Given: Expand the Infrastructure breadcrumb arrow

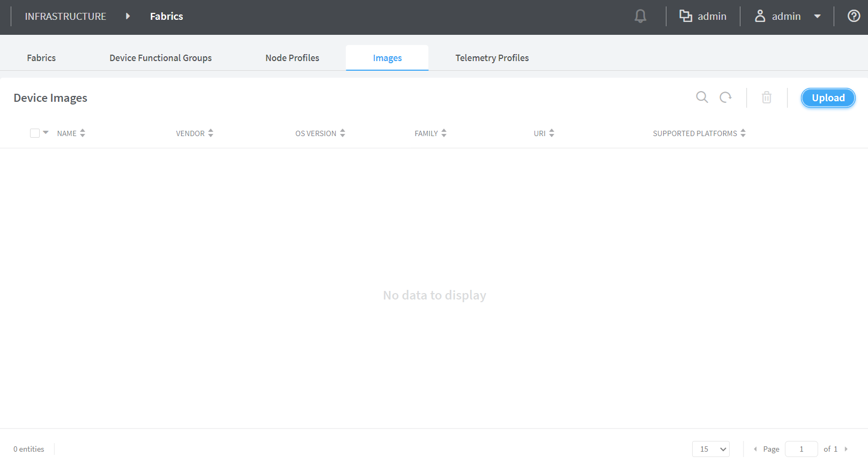Looking at the screenshot, I should [128, 16].
